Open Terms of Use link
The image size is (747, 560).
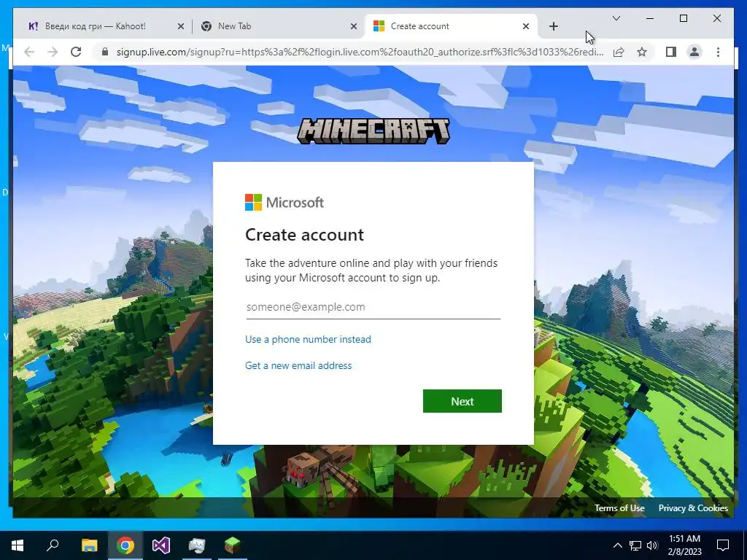click(x=619, y=508)
